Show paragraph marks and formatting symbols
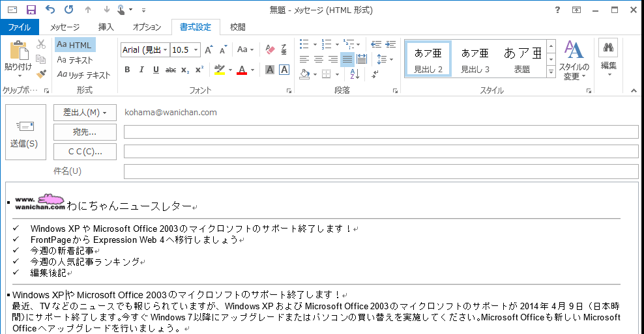The image size is (644, 334). (x=375, y=74)
